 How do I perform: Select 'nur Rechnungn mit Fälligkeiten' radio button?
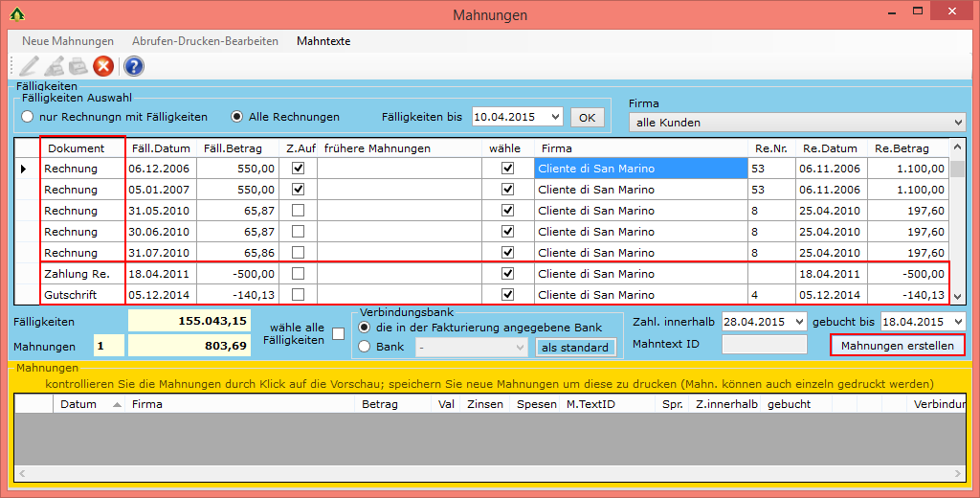tap(27, 117)
